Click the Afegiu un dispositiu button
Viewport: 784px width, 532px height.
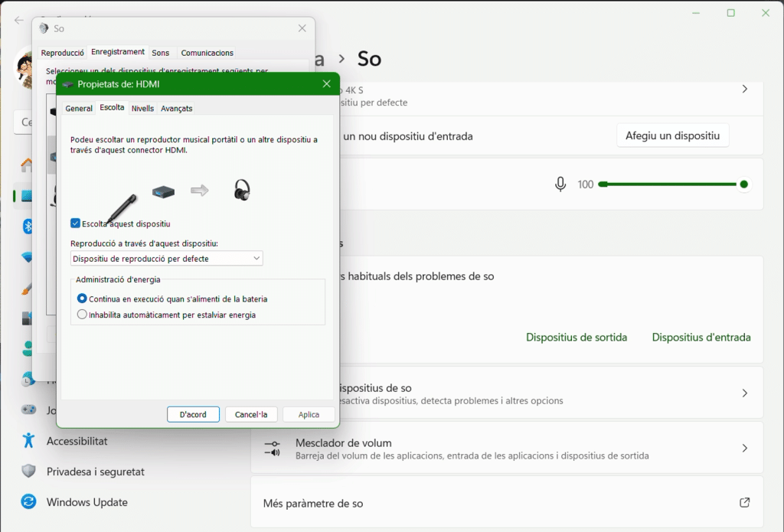tap(672, 135)
